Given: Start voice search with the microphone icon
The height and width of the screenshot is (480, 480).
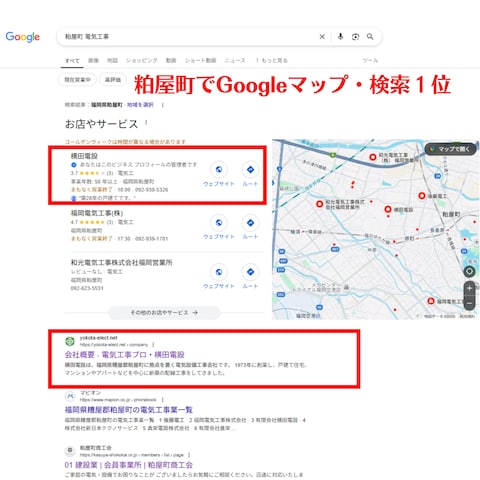Looking at the screenshot, I should coord(340,37).
